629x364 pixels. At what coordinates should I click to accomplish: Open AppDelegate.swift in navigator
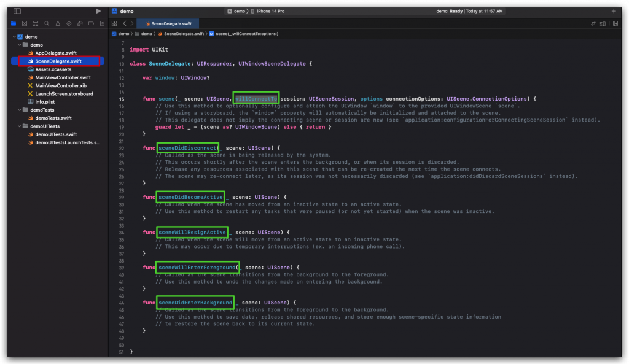pos(56,53)
